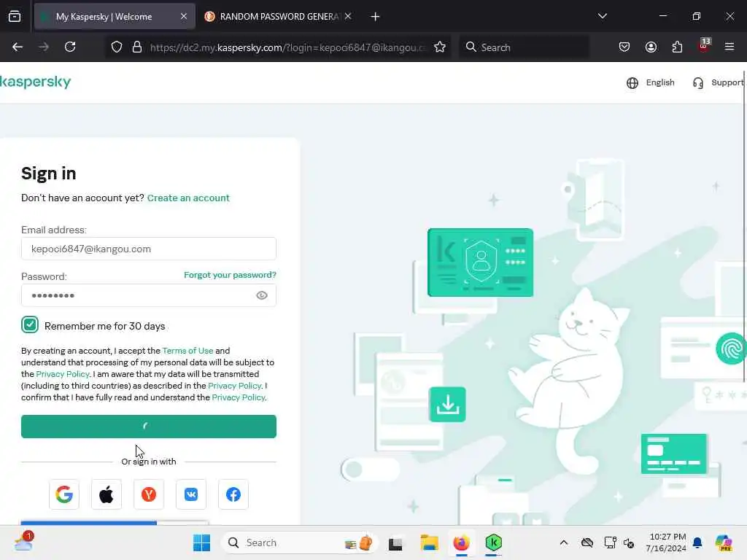
Task: Open Privacy Policy link after 'subject to the'
Action: (x=63, y=374)
